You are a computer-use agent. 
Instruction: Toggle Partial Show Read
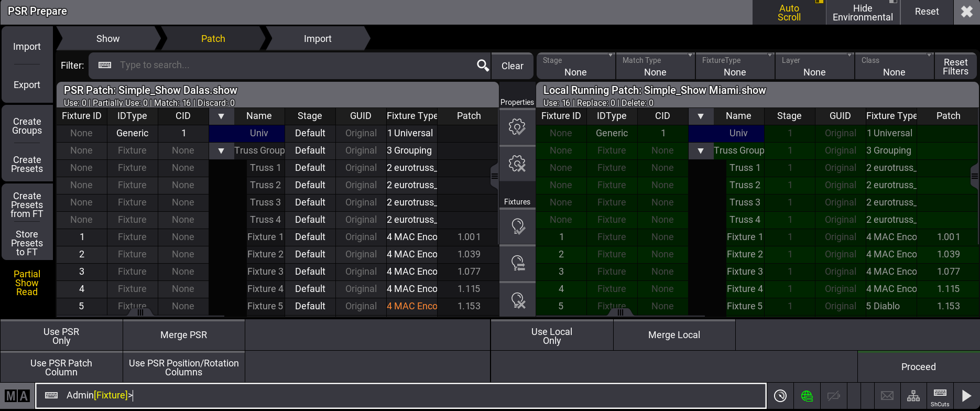[27, 283]
